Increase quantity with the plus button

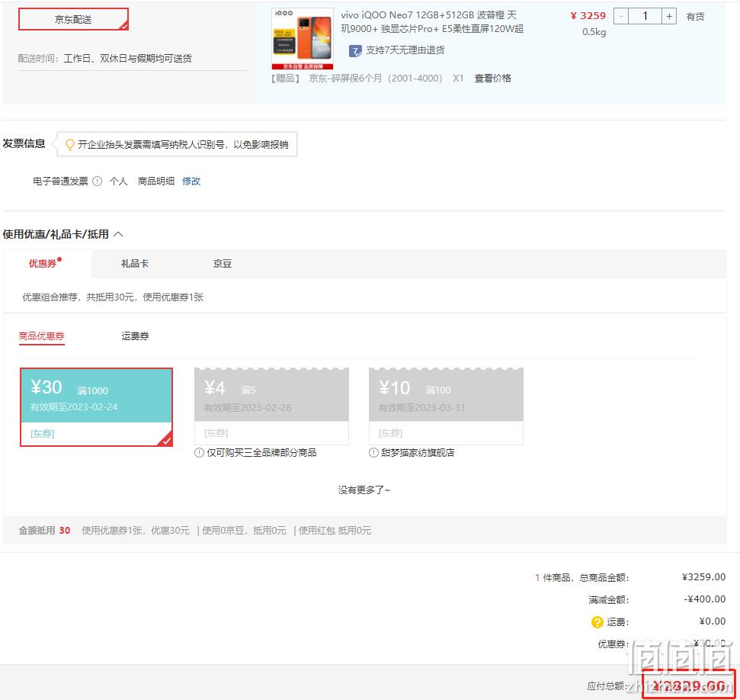point(668,16)
